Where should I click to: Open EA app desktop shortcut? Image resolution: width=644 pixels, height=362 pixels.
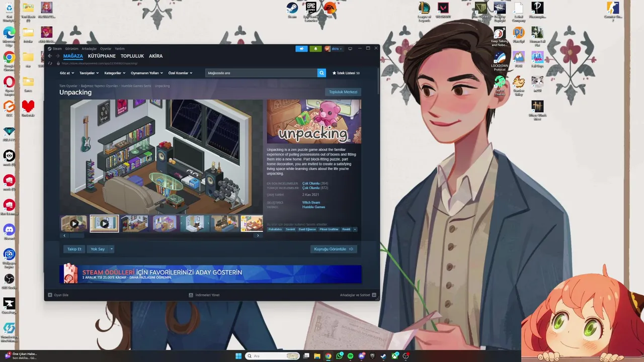click(x=330, y=10)
